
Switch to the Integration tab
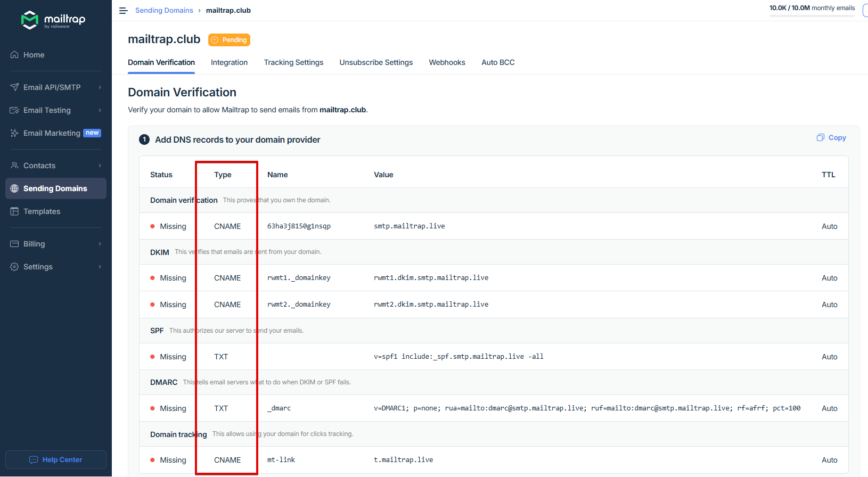[229, 62]
